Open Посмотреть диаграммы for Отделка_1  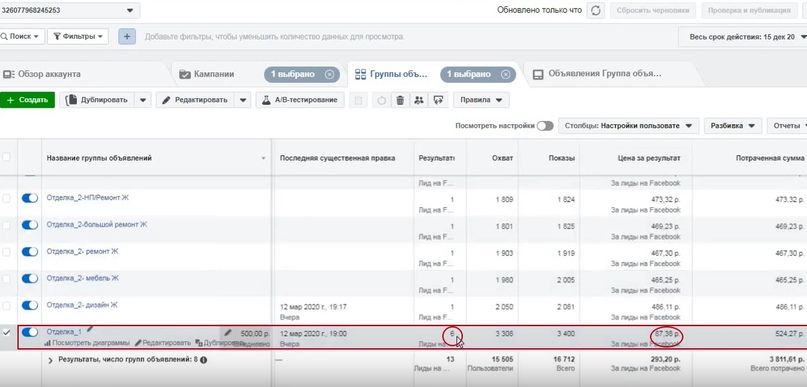[x=86, y=342]
